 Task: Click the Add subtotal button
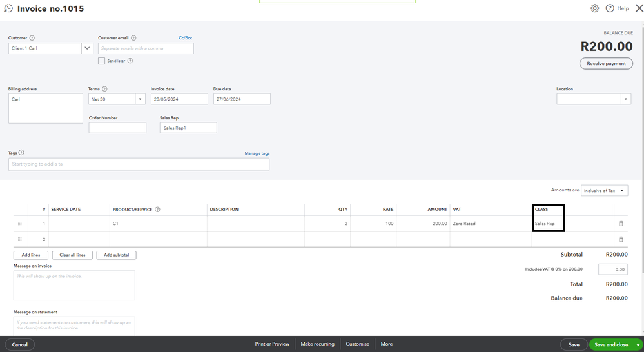(116, 255)
